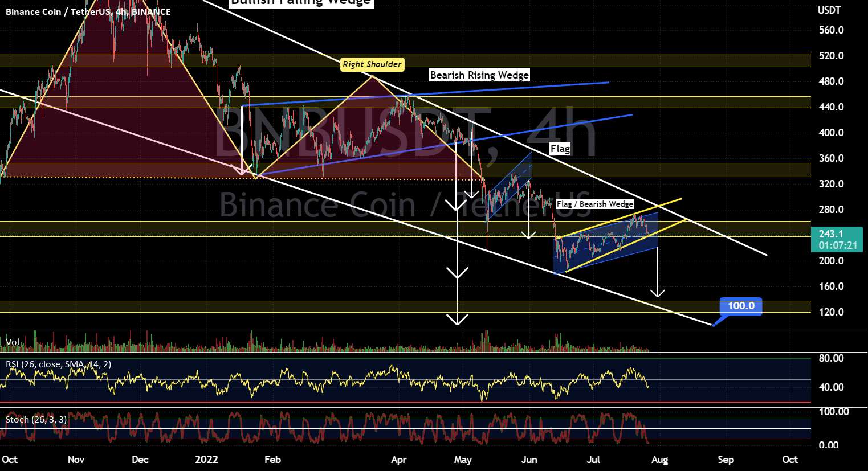Select the 'Bearish Rising Wedge' label
868x471 pixels.
479,75
